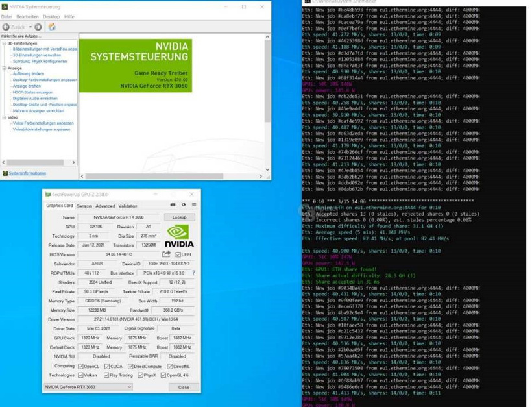
Task: Open the Datei menu
Action: [x=8, y=16]
